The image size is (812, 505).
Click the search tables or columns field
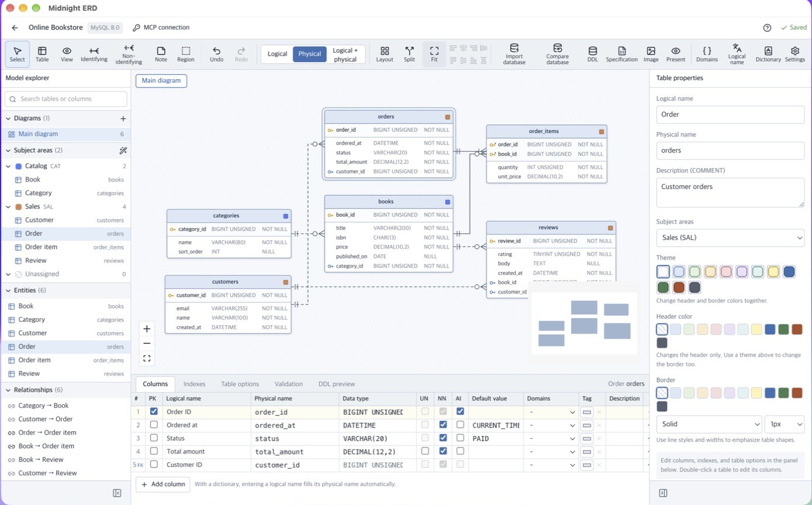tap(66, 99)
